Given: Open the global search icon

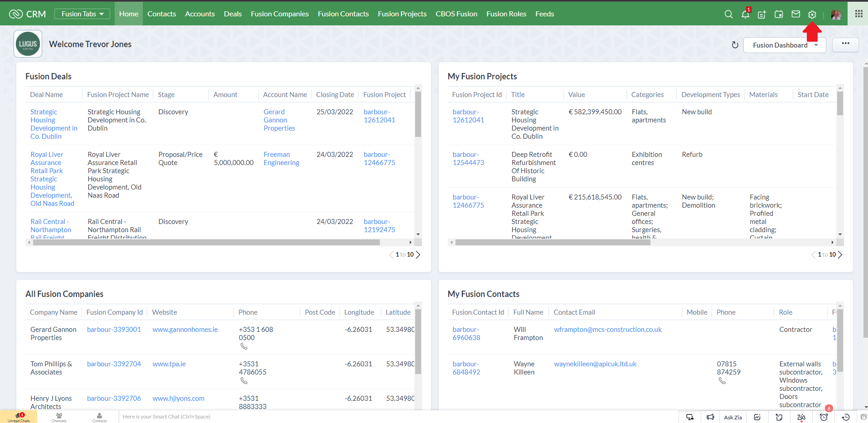Looking at the screenshot, I should click(728, 14).
